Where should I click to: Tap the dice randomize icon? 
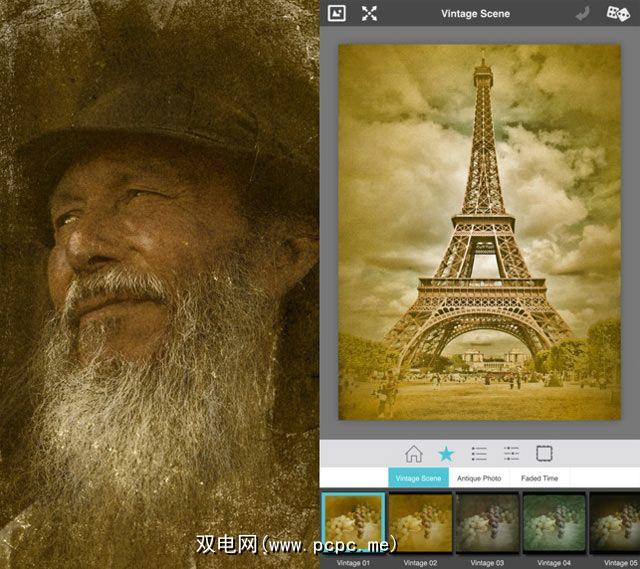point(618,13)
